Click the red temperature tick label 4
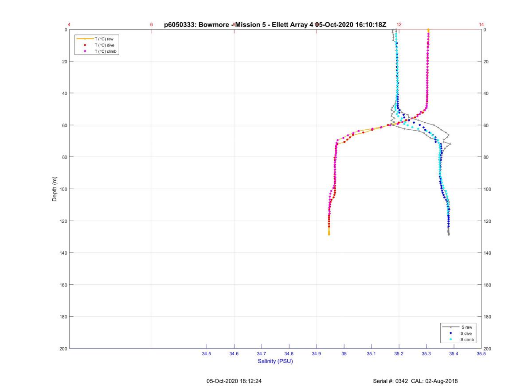Viewport: 532px width, 392px height. [x=69, y=25]
